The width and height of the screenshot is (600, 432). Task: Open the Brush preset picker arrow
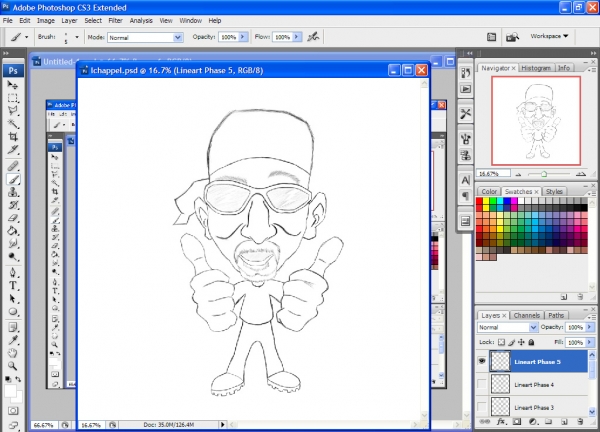pyautogui.click(x=77, y=37)
